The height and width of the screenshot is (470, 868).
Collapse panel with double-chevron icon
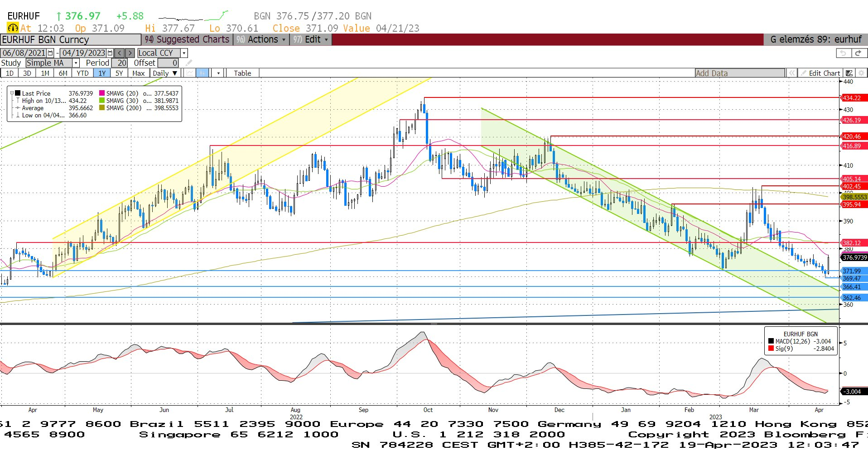coord(791,73)
